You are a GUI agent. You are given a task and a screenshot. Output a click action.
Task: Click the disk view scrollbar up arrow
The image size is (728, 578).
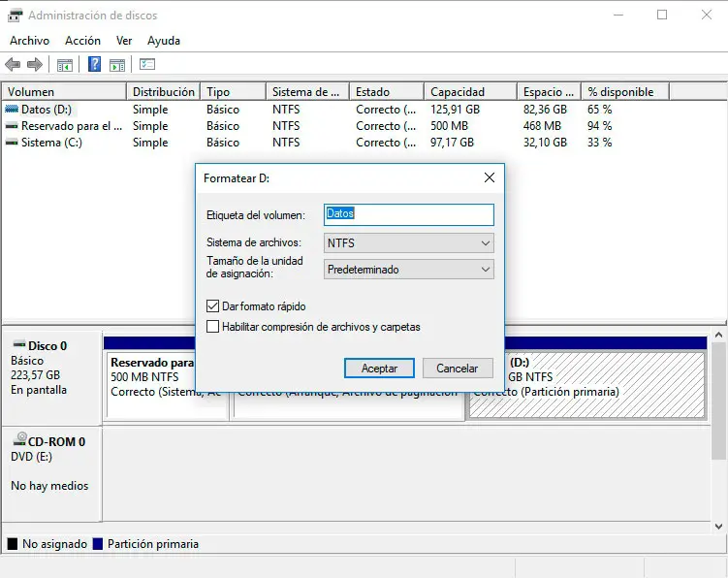click(718, 335)
